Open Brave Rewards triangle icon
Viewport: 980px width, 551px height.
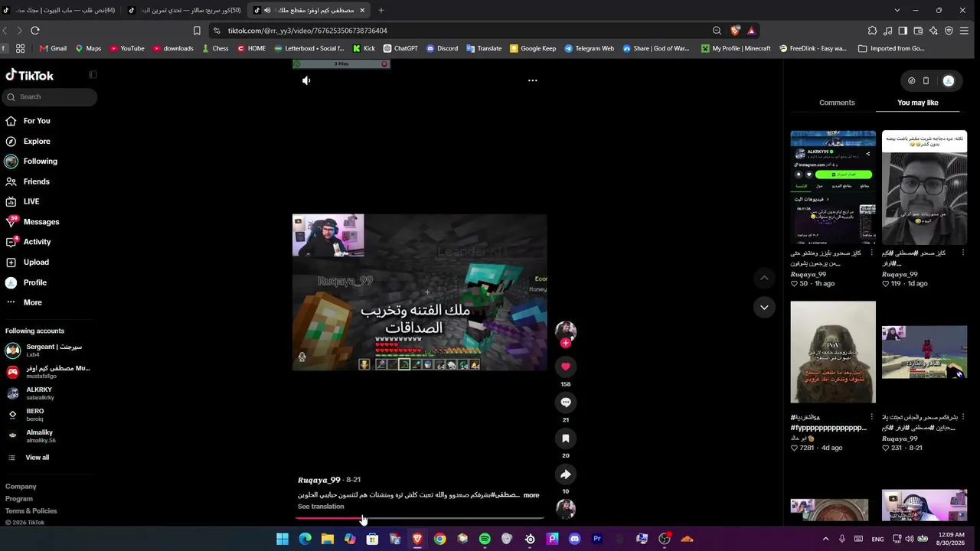coord(751,31)
